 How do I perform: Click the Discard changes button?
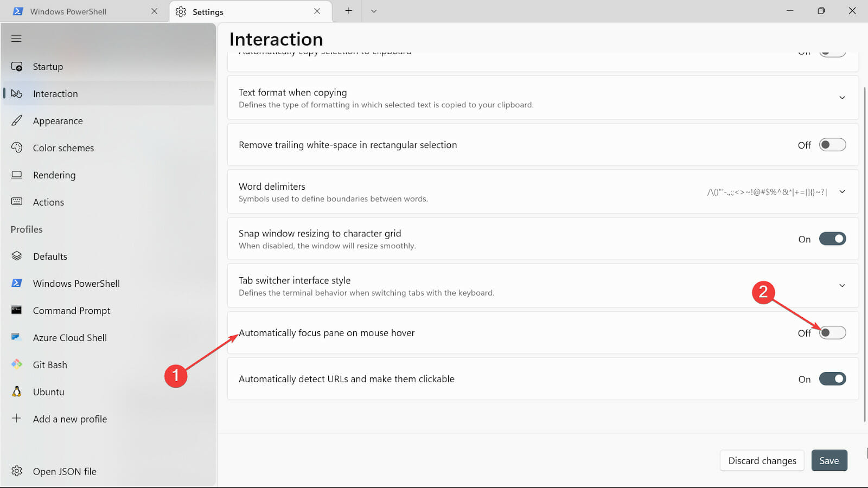(x=762, y=460)
